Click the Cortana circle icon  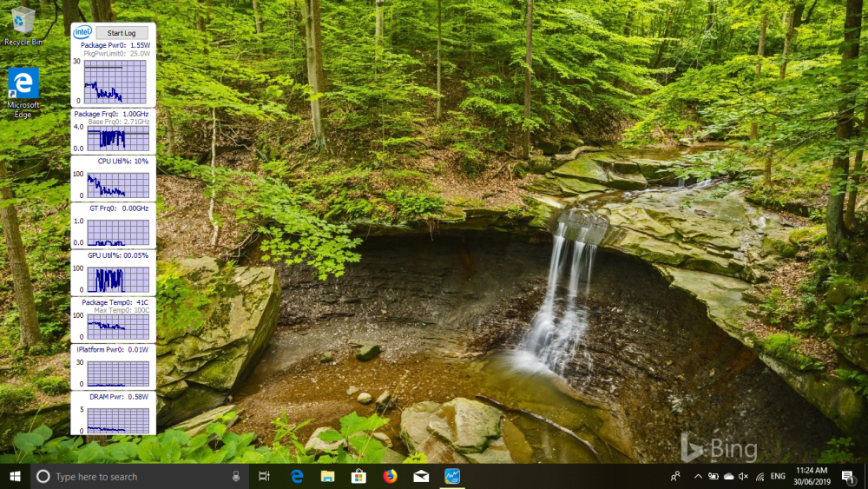43,476
